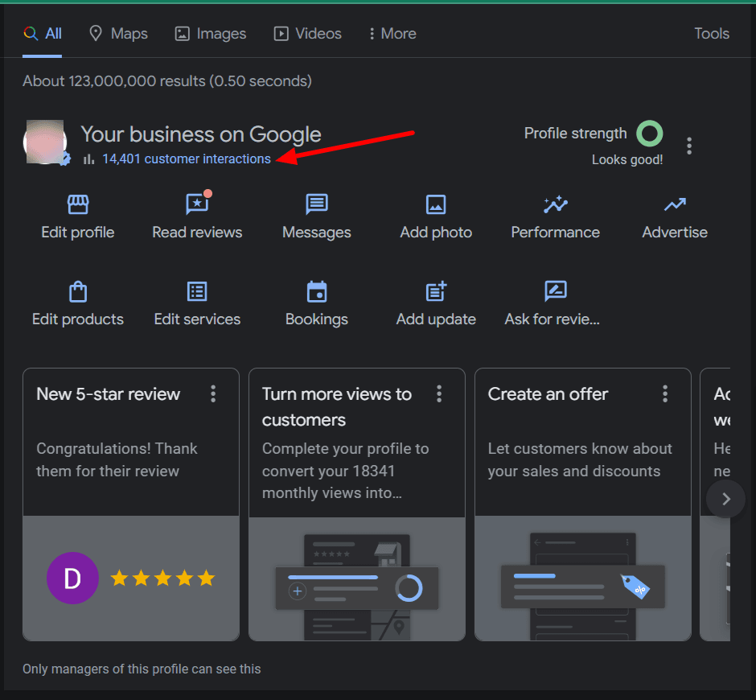Click the offer tag card illustration

coord(583,579)
